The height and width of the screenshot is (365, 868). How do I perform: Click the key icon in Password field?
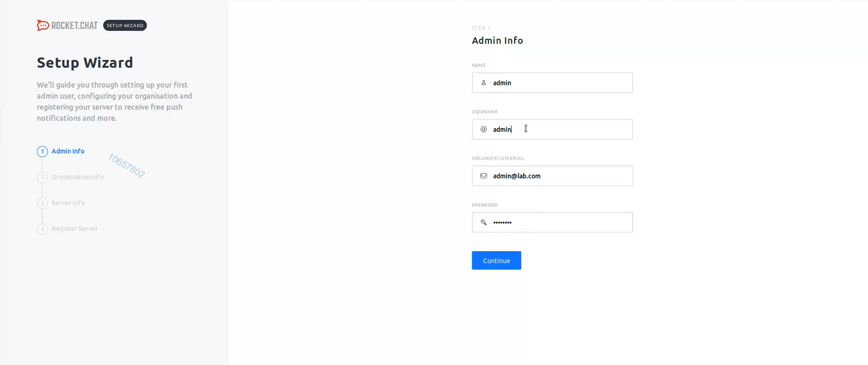484,223
